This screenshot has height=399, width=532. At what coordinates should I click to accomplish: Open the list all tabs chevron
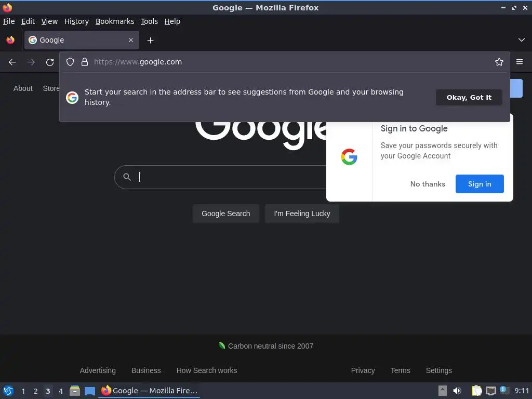click(x=522, y=40)
